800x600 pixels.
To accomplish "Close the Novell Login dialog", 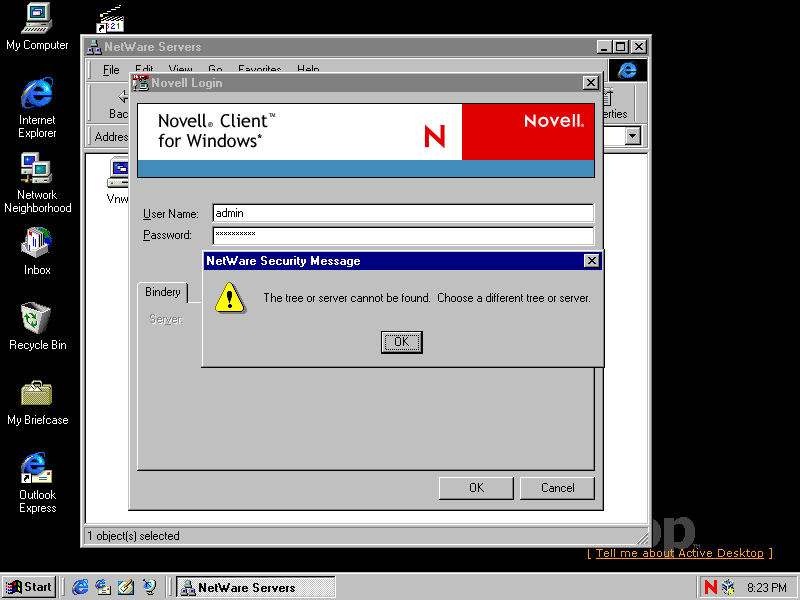I will [590, 83].
